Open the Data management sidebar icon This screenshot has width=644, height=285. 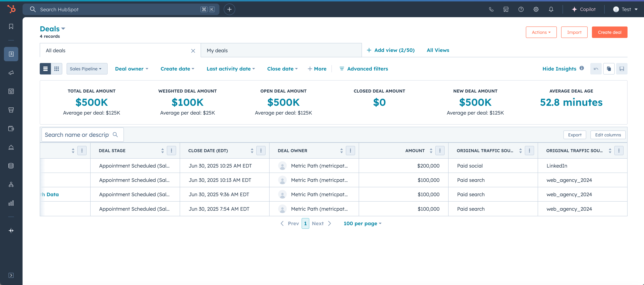pos(11,166)
